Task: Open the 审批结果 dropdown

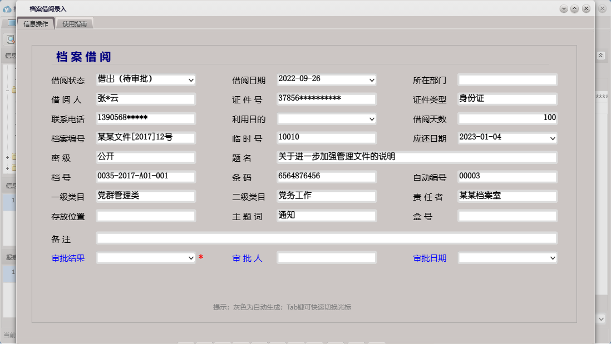Action: point(191,257)
